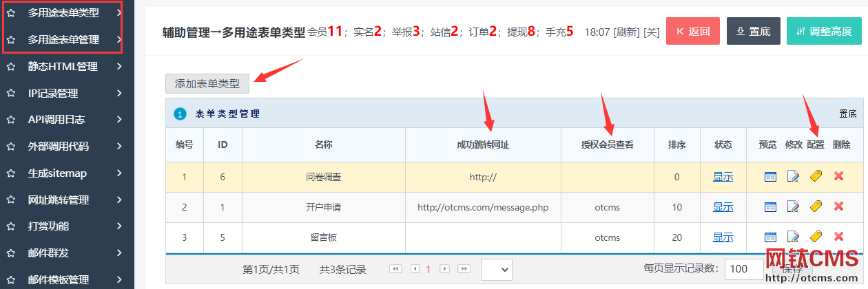Image resolution: width=868 pixels, height=289 pixels.
Task: Open 多用途表单管理 in the sidebar
Action: coord(63,40)
